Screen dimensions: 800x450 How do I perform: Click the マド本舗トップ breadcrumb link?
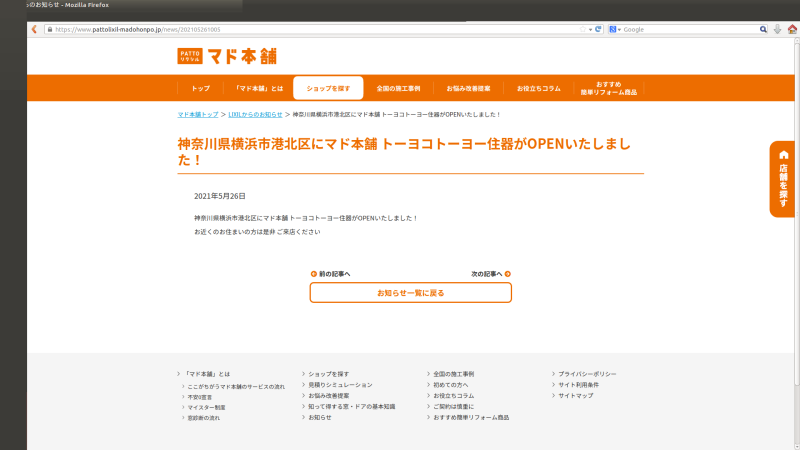[x=198, y=115]
